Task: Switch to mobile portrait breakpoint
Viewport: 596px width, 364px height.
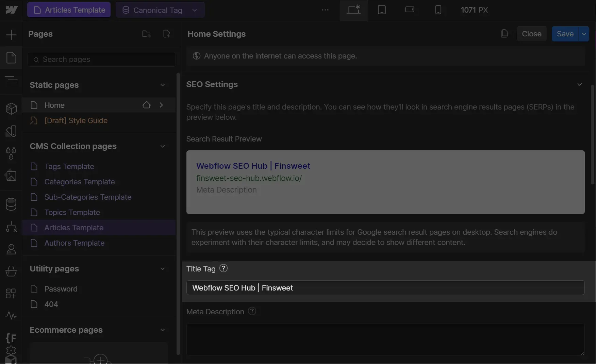Action: tap(438, 10)
